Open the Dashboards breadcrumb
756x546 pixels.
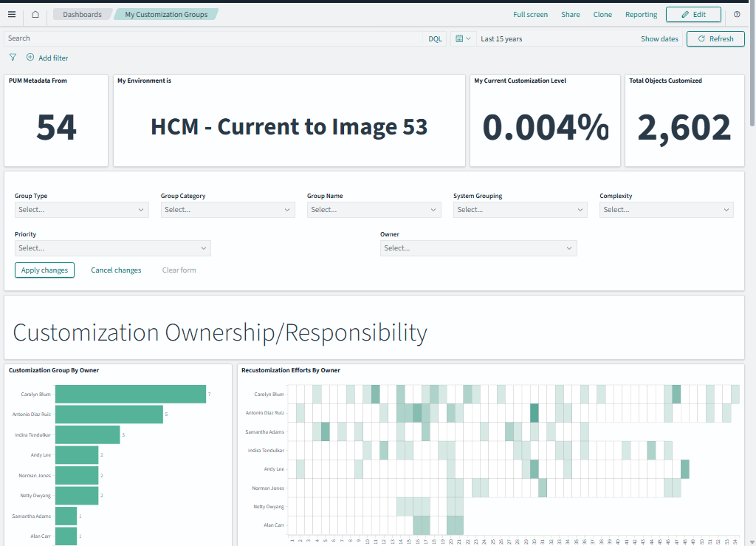click(x=82, y=15)
